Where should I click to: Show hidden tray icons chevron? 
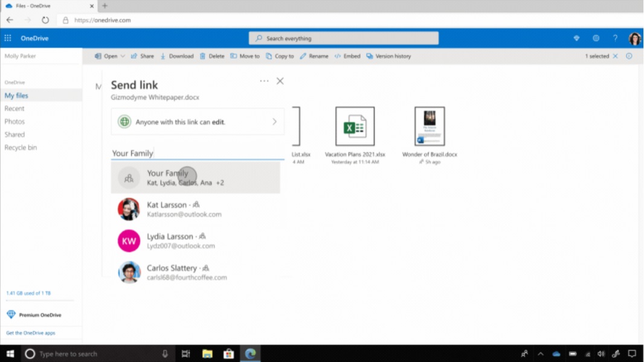click(541, 354)
